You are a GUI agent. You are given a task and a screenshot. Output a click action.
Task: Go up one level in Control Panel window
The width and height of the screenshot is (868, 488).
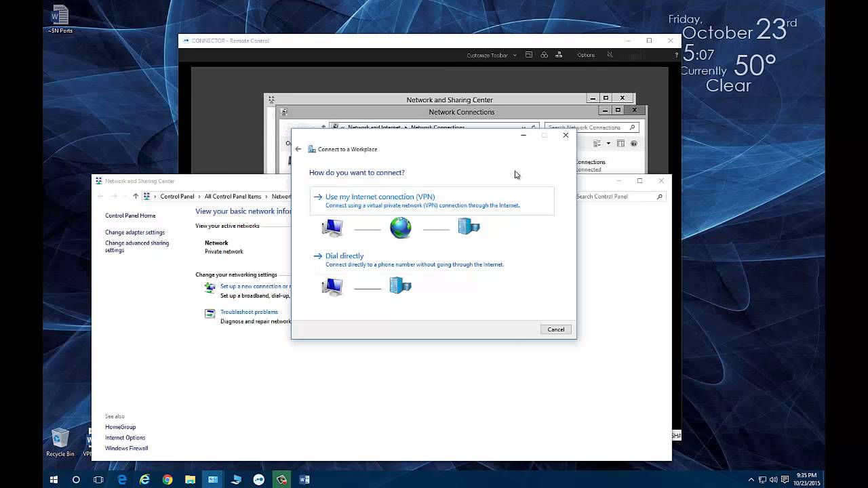(x=136, y=197)
